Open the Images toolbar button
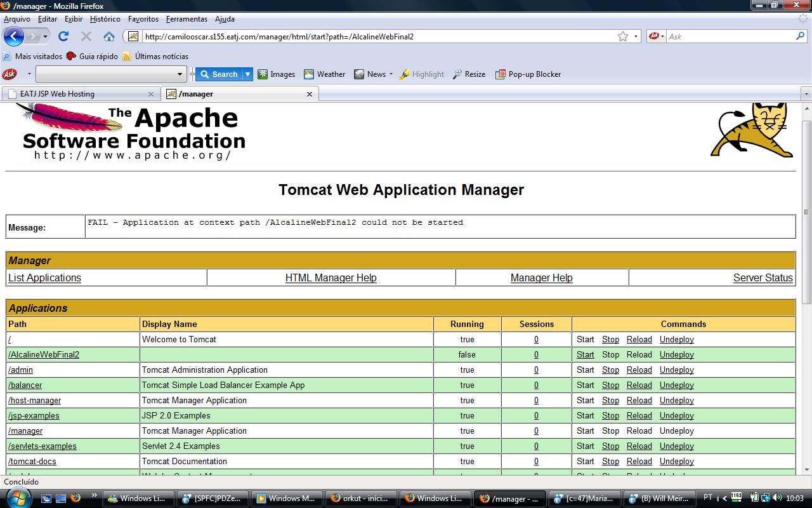812x508 pixels. [x=277, y=74]
